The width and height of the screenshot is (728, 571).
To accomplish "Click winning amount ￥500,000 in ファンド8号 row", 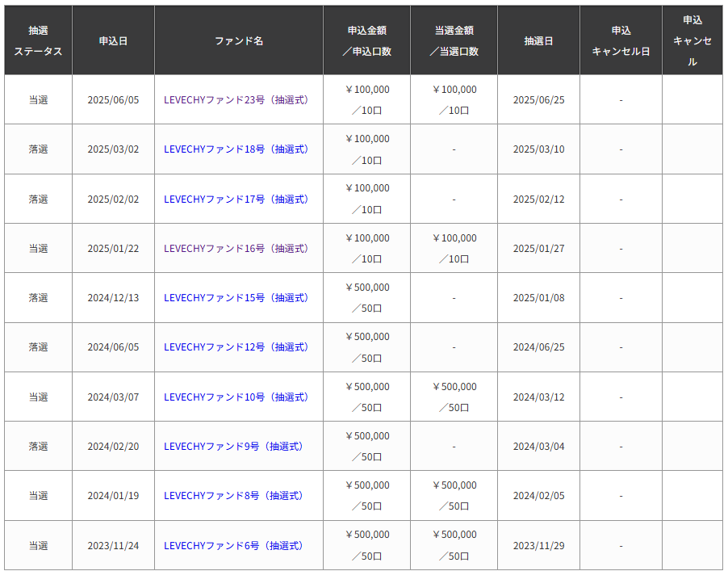I will pos(454,485).
